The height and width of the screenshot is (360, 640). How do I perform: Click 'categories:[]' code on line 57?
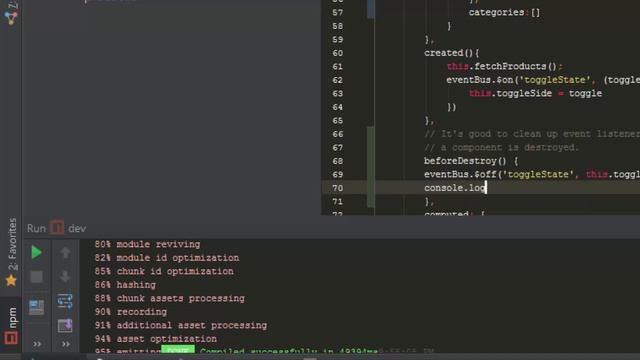tap(504, 13)
